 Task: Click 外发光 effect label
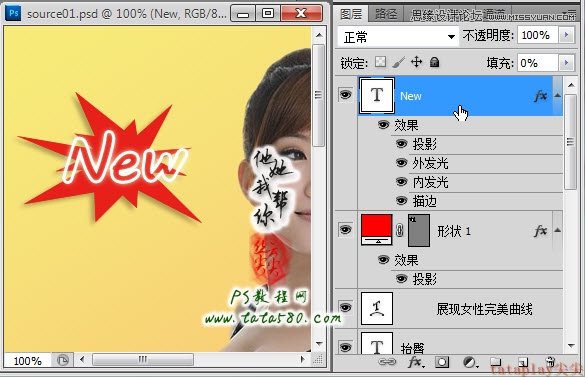click(x=430, y=163)
